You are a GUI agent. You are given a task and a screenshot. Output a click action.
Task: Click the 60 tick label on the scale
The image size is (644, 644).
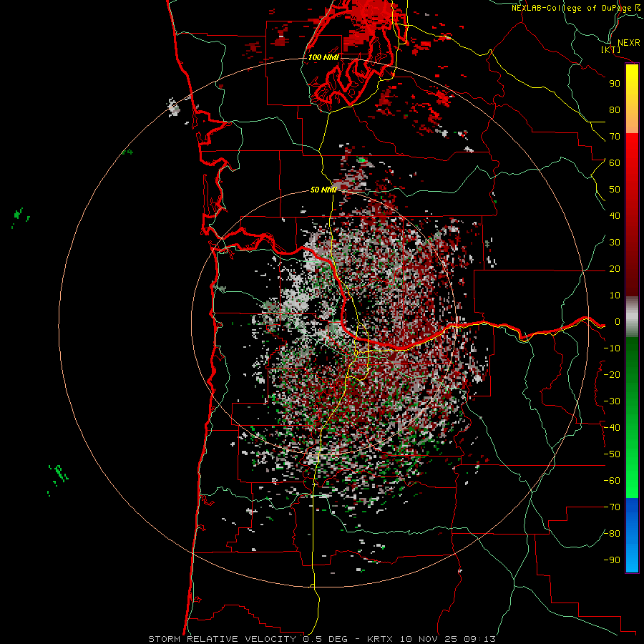pos(615,163)
